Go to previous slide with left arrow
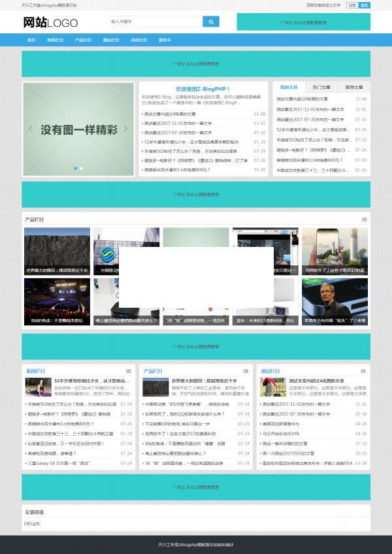 click(31, 129)
